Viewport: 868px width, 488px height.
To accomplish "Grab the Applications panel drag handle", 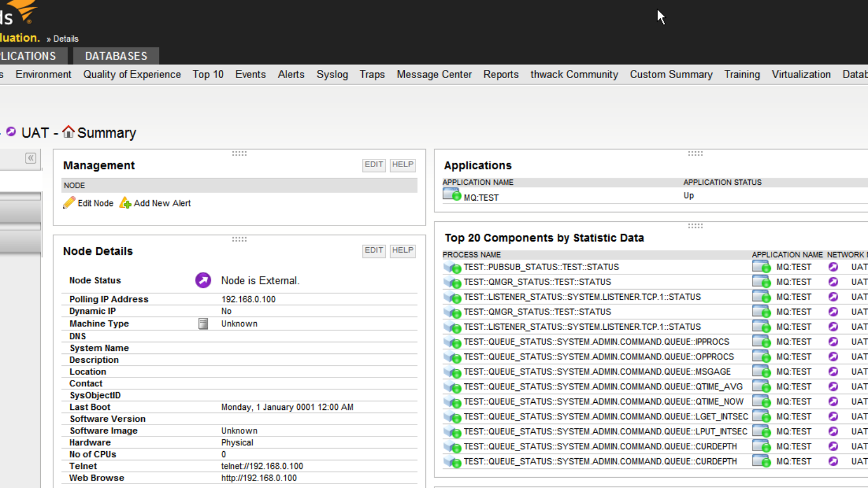I will click(x=695, y=153).
